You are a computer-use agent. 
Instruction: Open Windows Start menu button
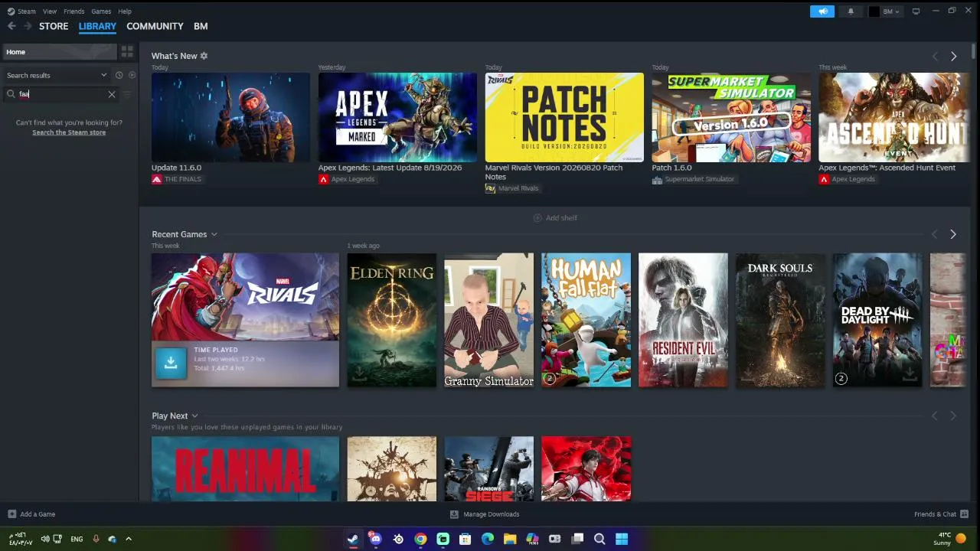click(622, 539)
